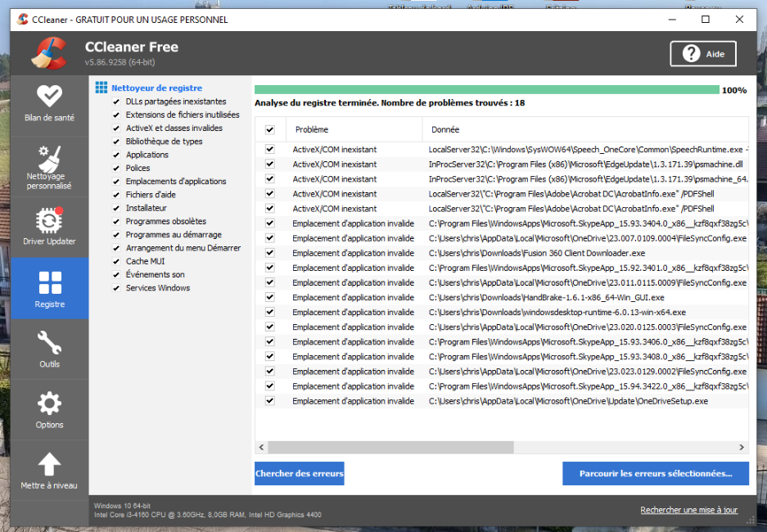Screen dimensions: 767x532
Task: Open the Options gear icon
Action: tap(49, 404)
